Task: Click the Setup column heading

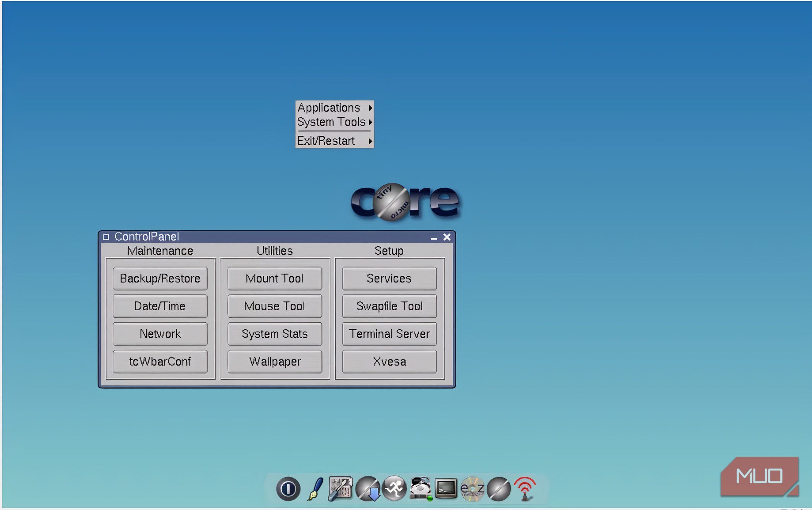Action: (389, 251)
